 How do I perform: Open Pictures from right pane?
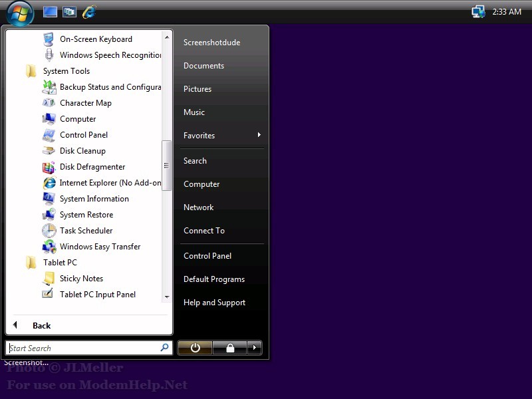click(x=198, y=89)
